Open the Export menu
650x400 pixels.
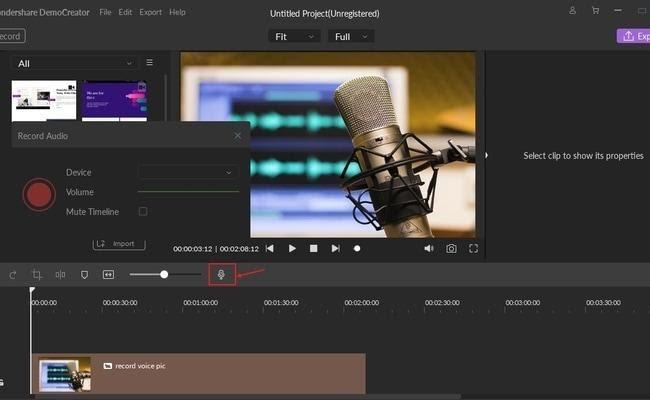click(x=150, y=12)
